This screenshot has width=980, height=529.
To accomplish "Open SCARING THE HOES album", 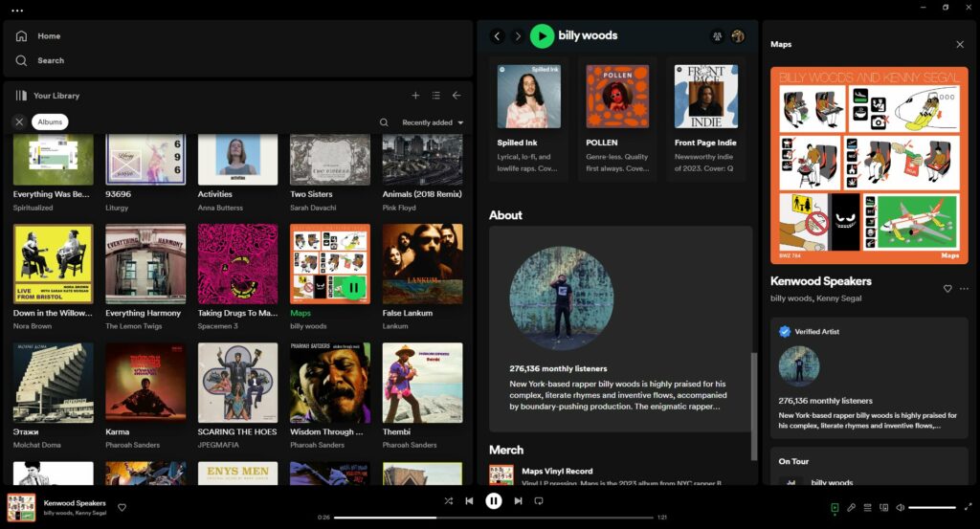I will click(x=237, y=383).
